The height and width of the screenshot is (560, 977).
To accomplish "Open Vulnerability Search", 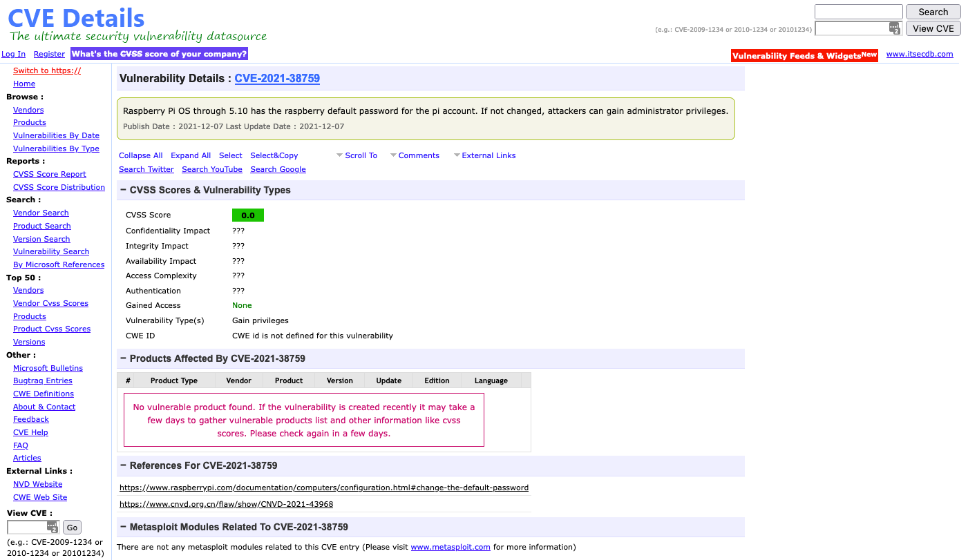I will click(x=51, y=251).
